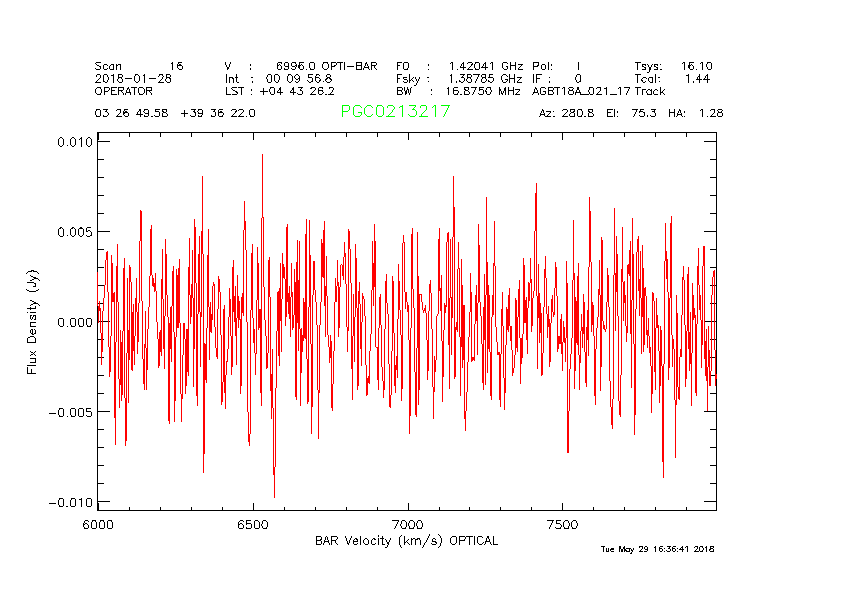Click the Flux Density (Jy) y-axis label

(32, 321)
